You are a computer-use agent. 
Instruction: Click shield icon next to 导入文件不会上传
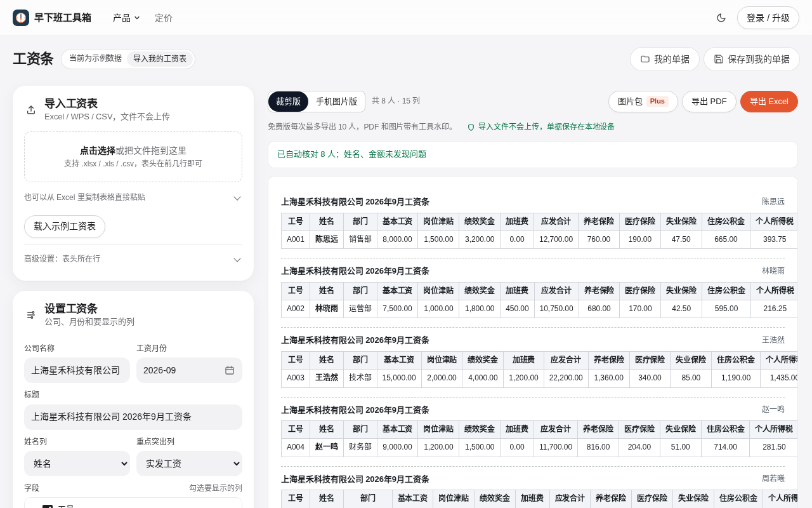471,127
